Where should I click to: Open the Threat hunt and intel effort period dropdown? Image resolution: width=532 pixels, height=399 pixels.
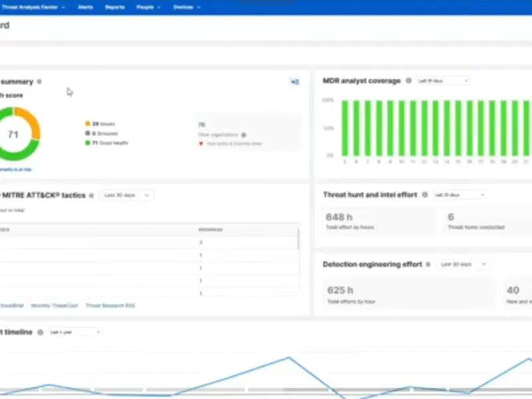pos(460,195)
